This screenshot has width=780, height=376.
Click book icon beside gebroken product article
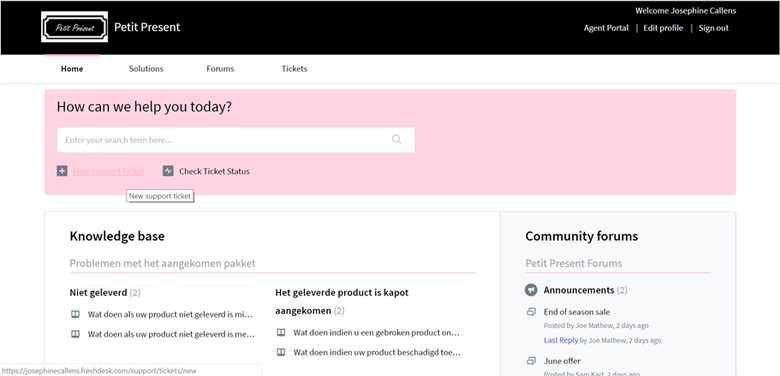281,332
